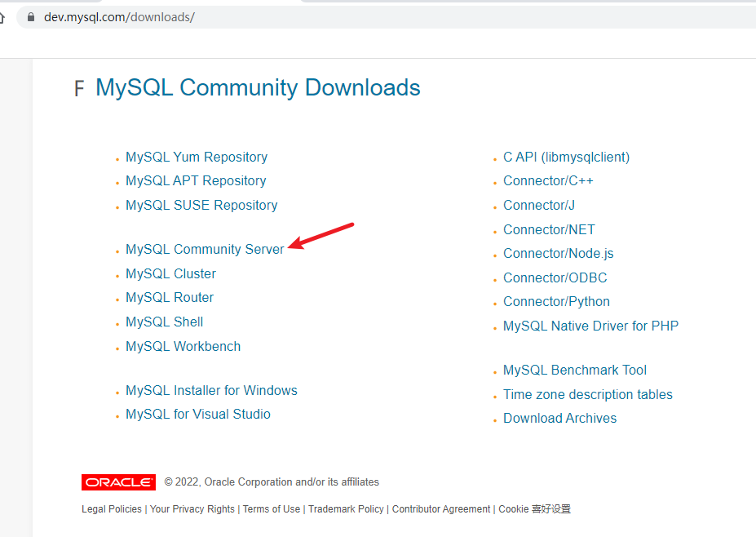Open Cookie 喜好设置 footer link
The image size is (756, 537).
534,509
